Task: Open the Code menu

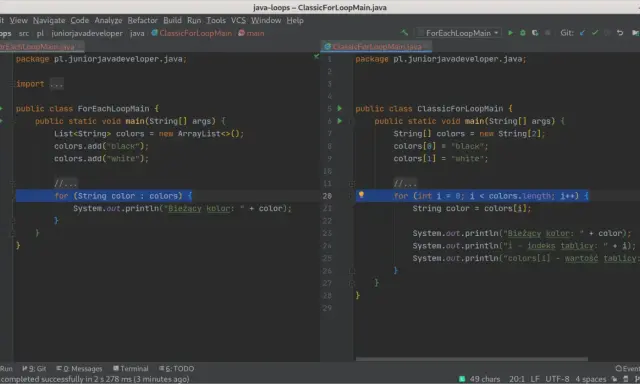Action: tap(79, 20)
